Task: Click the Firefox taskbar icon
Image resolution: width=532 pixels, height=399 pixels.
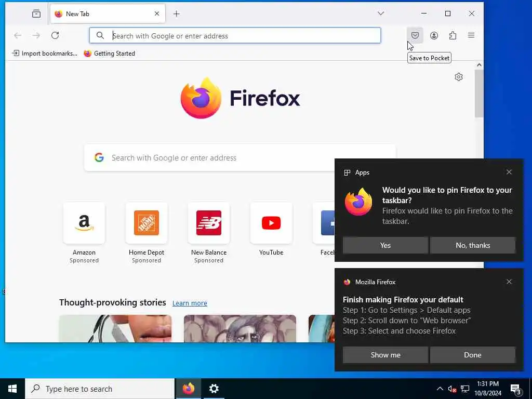Action: [x=188, y=389]
